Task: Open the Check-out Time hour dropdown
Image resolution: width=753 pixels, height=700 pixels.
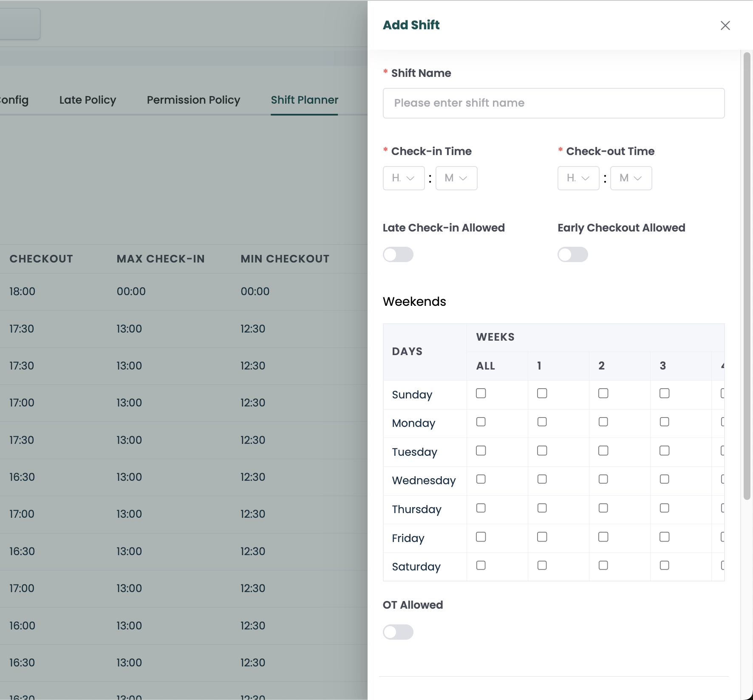Action: coord(578,178)
